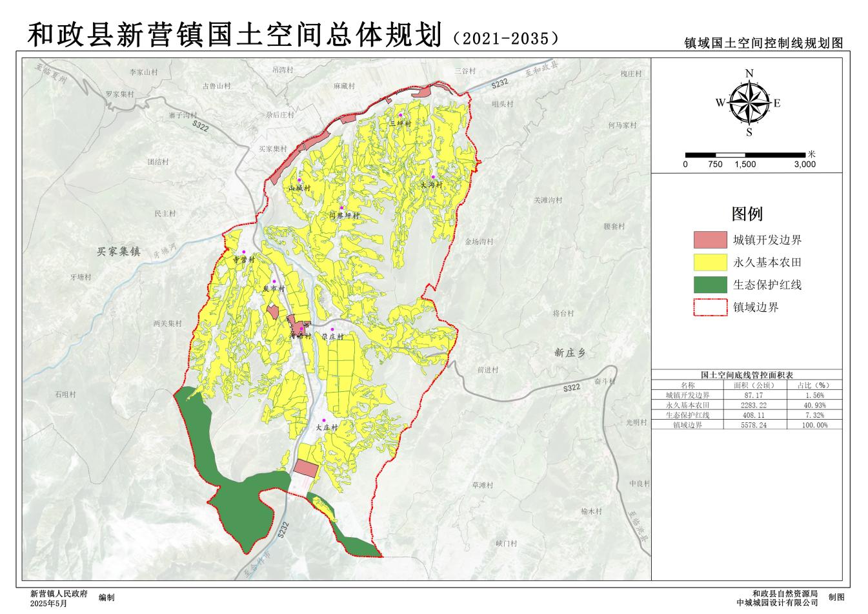This screenshot has width=868, height=614.
Task: Click the 生态保护红线 row in area table
Action: coord(747,415)
